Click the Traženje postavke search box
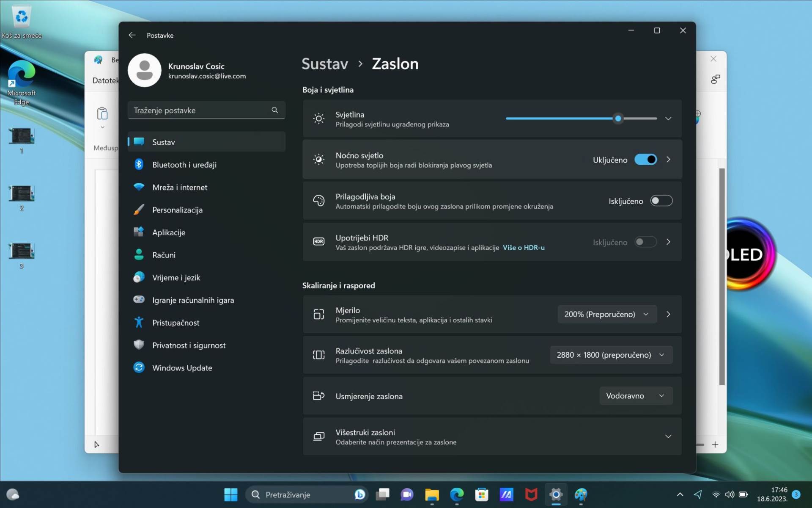Image resolution: width=812 pixels, height=508 pixels. click(199, 110)
